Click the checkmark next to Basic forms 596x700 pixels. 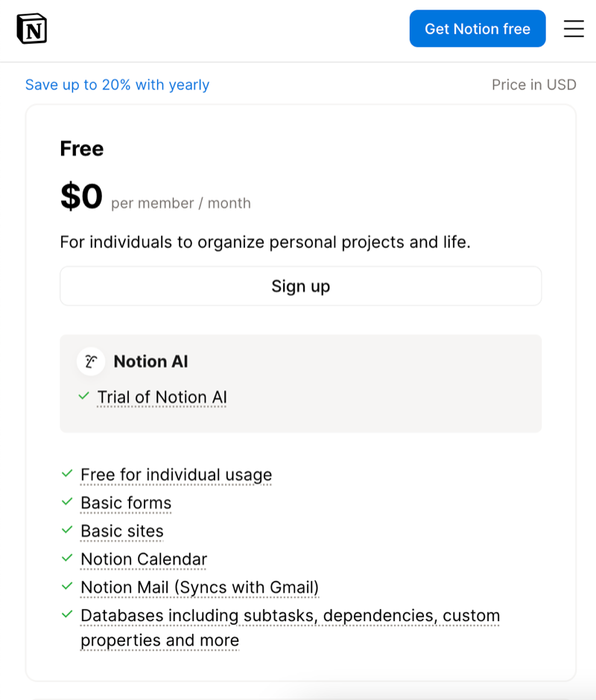pyautogui.click(x=66, y=502)
